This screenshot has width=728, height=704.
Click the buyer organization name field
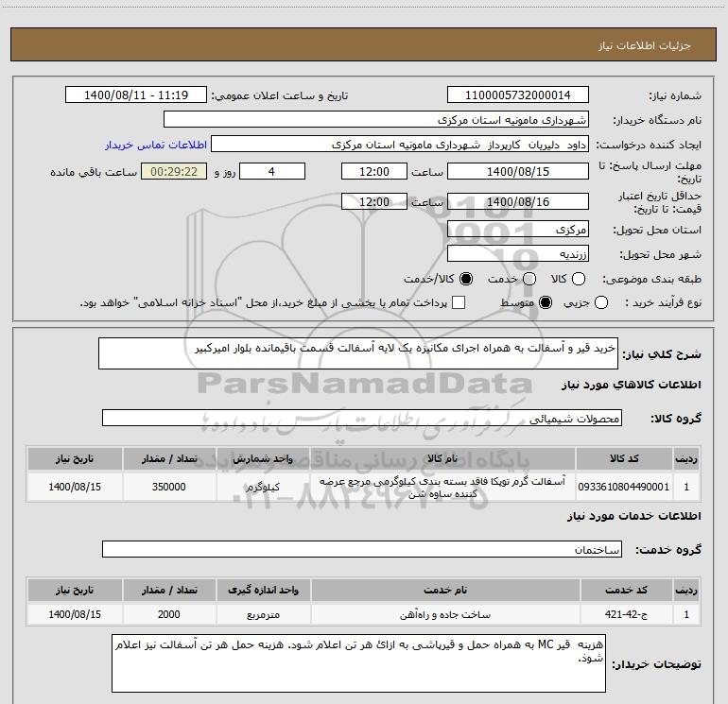[x=376, y=119]
